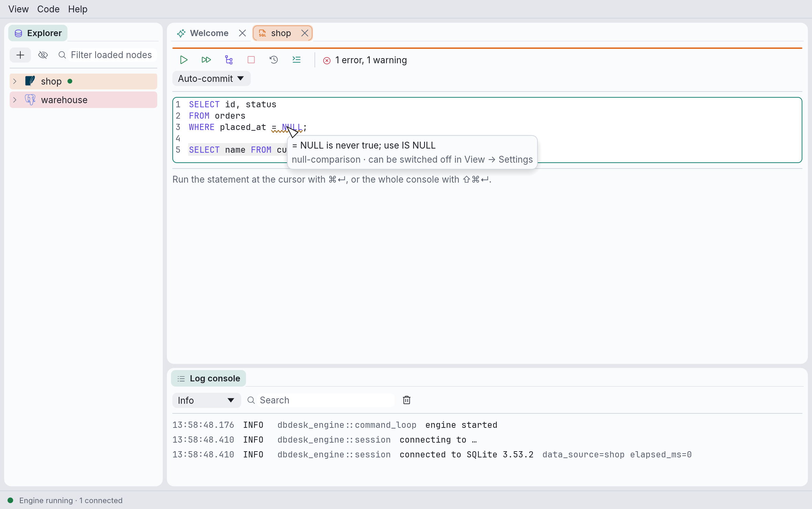This screenshot has height=509, width=812.
Task: Clear the log with the trash icon
Action: coord(407,400)
